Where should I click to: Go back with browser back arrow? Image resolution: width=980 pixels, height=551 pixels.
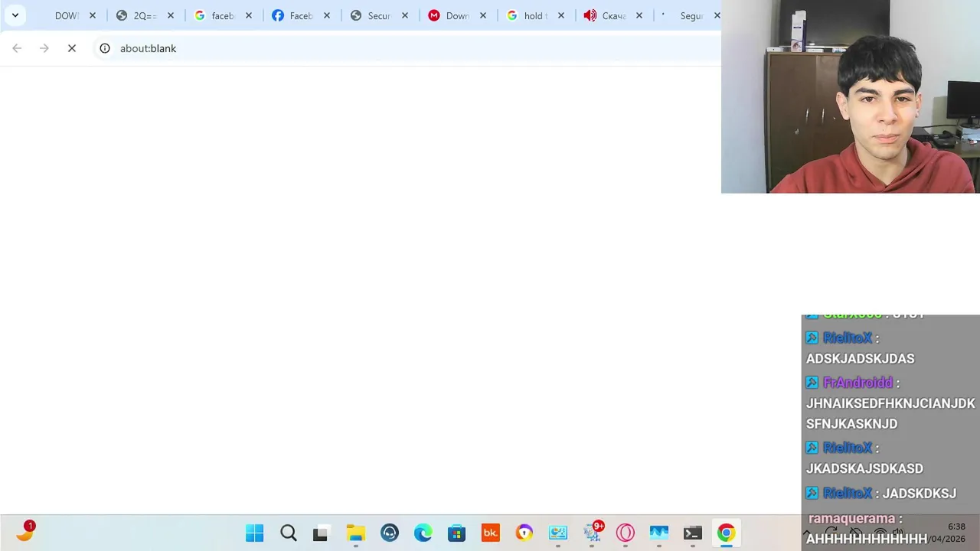click(17, 48)
